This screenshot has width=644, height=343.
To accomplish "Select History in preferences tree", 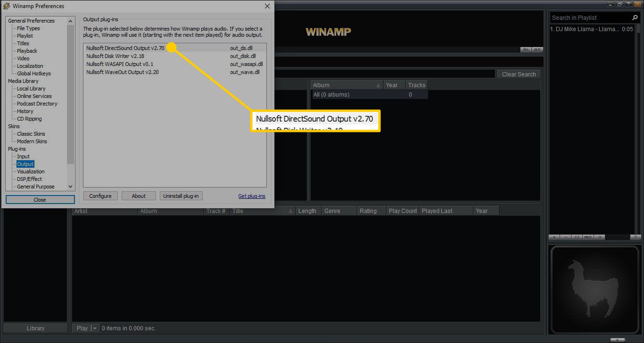I will [x=25, y=111].
